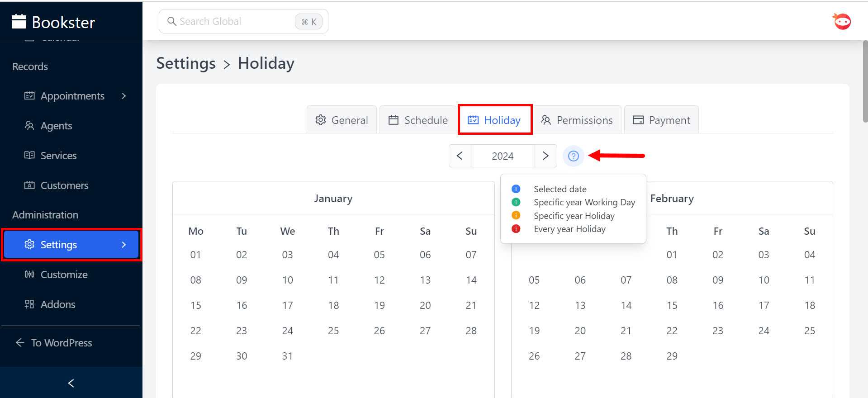The width and height of the screenshot is (868, 398).
Task: Open Customize from the sidebar
Action: tap(64, 275)
